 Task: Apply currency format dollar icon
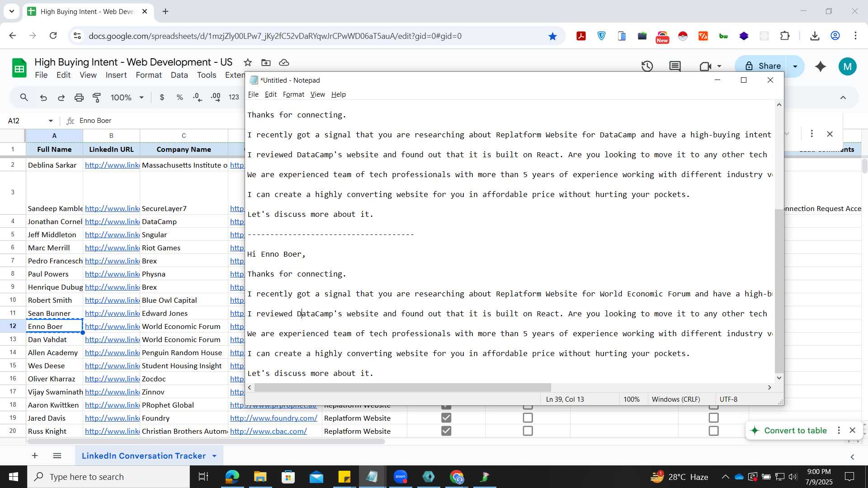[162, 97]
